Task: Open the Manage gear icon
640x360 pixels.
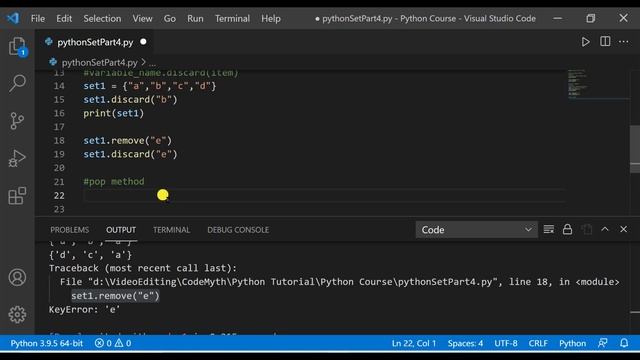Action: [x=17, y=314]
